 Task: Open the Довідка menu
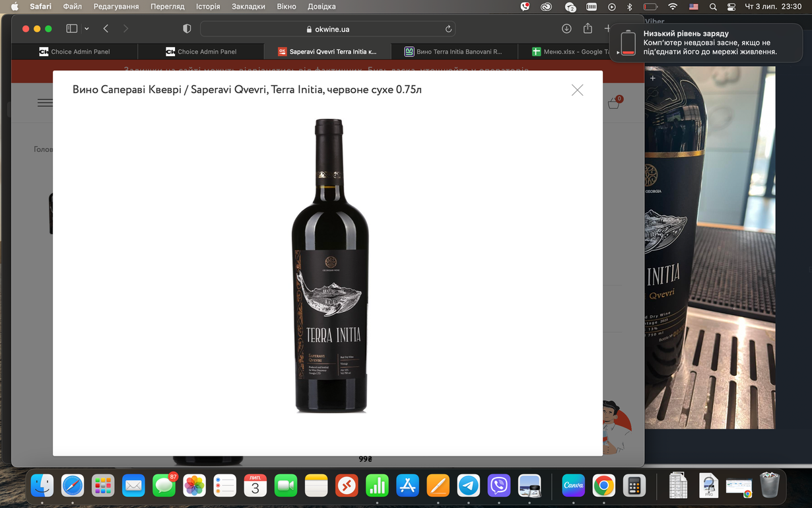pos(321,7)
